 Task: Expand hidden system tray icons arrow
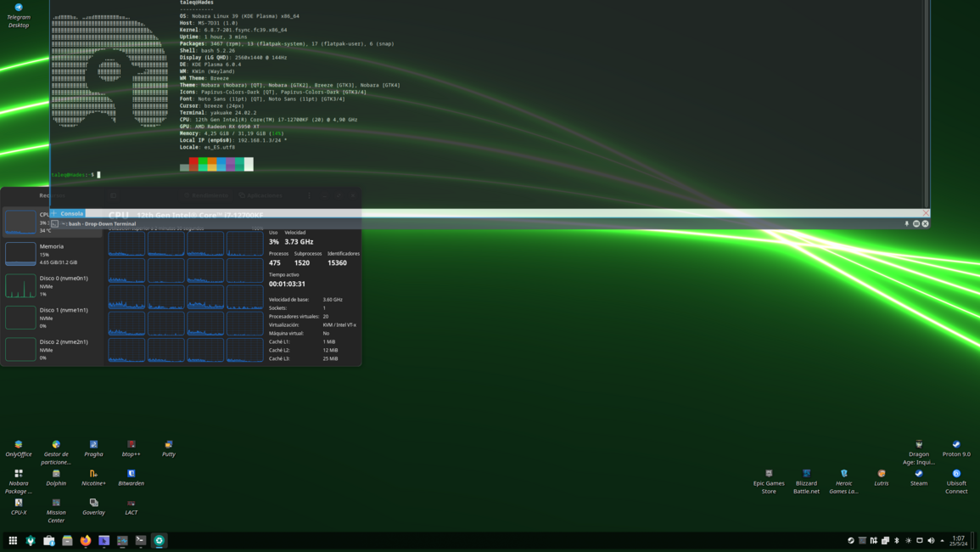point(942,540)
